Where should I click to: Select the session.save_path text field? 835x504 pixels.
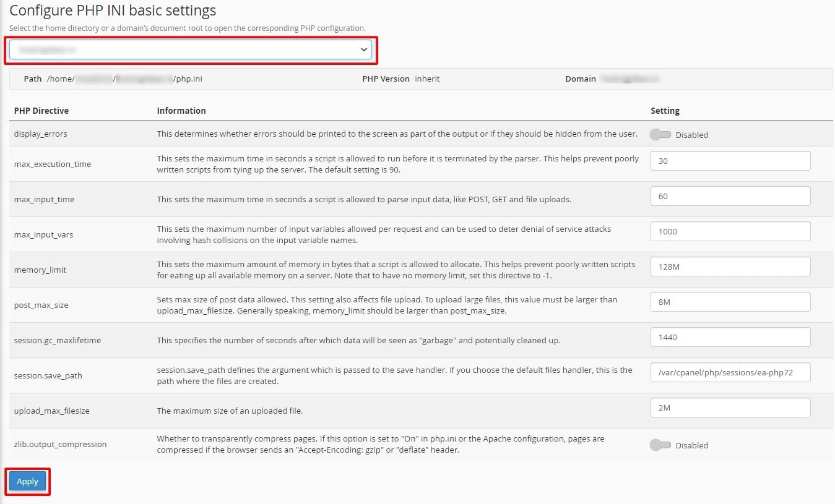pos(730,372)
